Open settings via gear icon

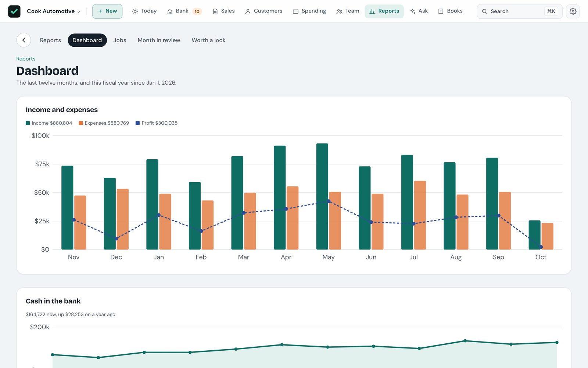pyautogui.click(x=573, y=11)
